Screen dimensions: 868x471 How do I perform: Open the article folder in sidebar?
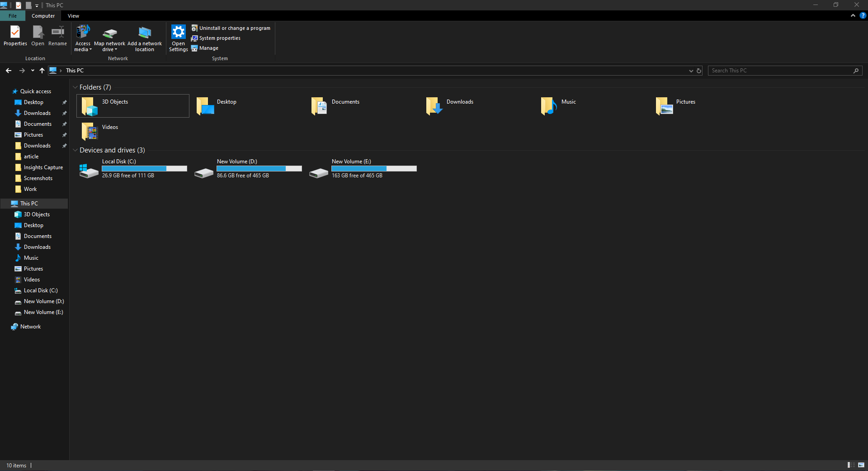(31, 157)
